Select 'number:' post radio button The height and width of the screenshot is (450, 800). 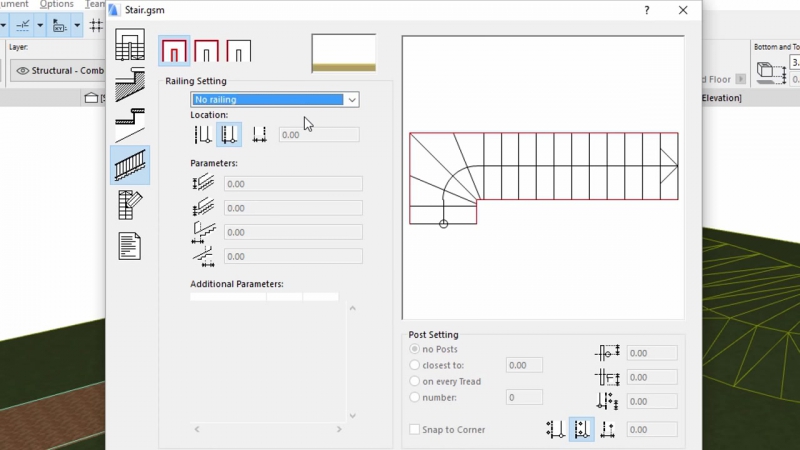(x=415, y=398)
